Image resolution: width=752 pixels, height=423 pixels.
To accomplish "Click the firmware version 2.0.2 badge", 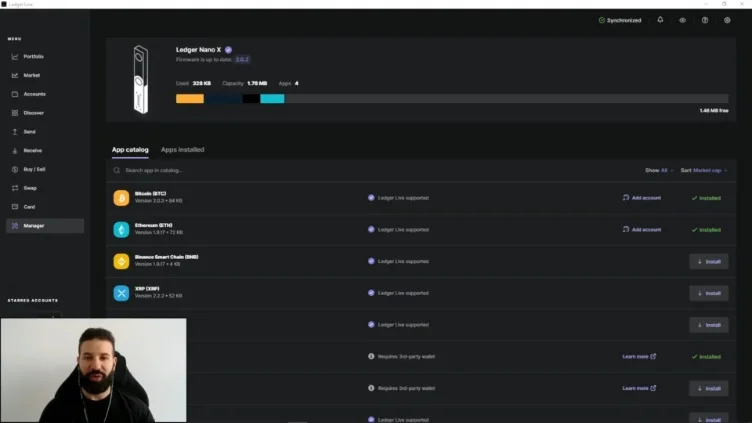I will pyautogui.click(x=242, y=59).
